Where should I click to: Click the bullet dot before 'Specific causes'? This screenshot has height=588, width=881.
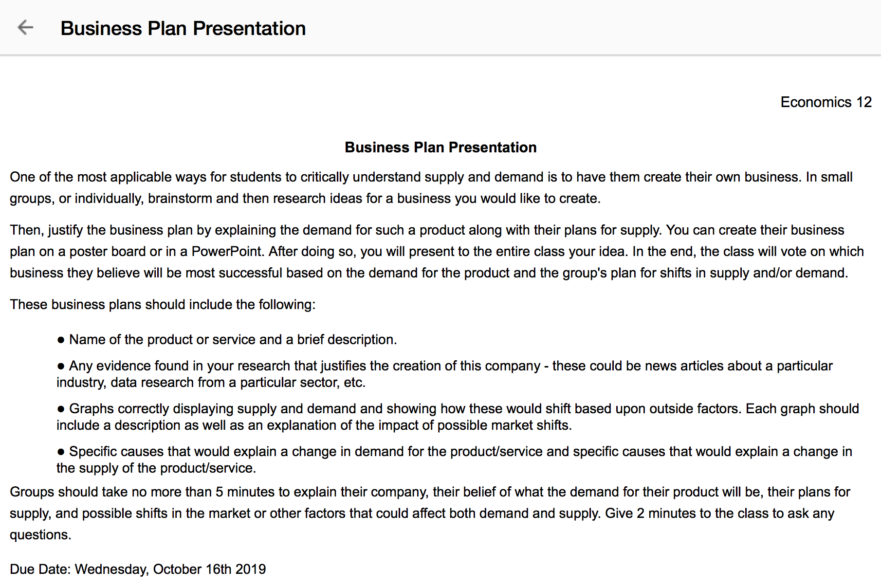pyautogui.click(x=61, y=452)
